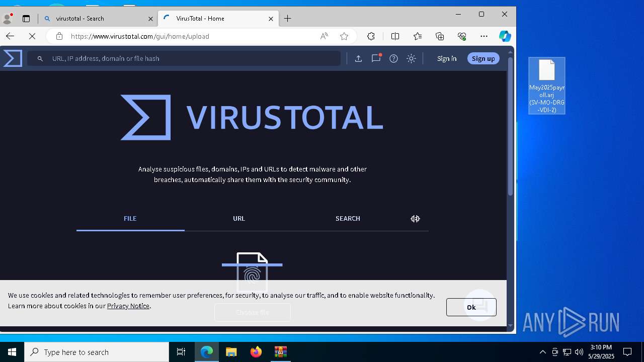This screenshot has height=362, width=644.
Task: Show hidden tray icons chevron
Action: [x=542, y=352]
